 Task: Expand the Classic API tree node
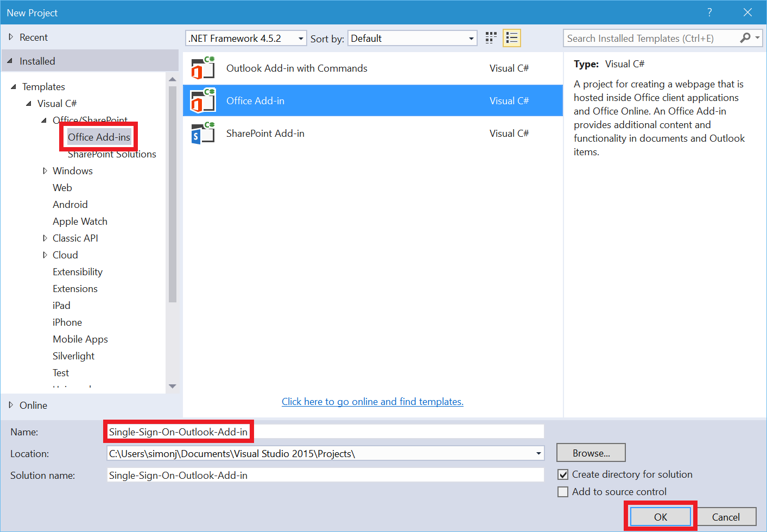[x=45, y=238]
